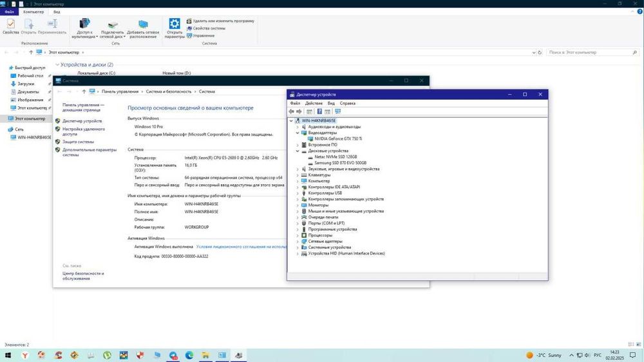Click File Explorer icon in the taskbar

pyautogui.click(x=206, y=355)
